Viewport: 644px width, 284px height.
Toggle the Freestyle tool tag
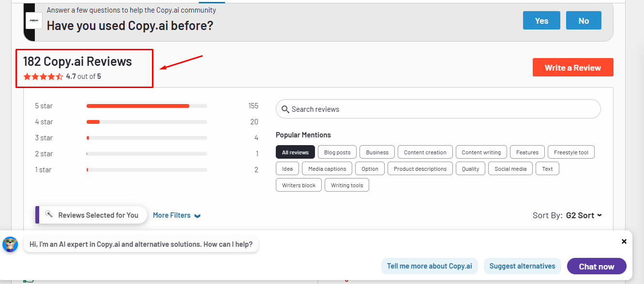(x=571, y=152)
